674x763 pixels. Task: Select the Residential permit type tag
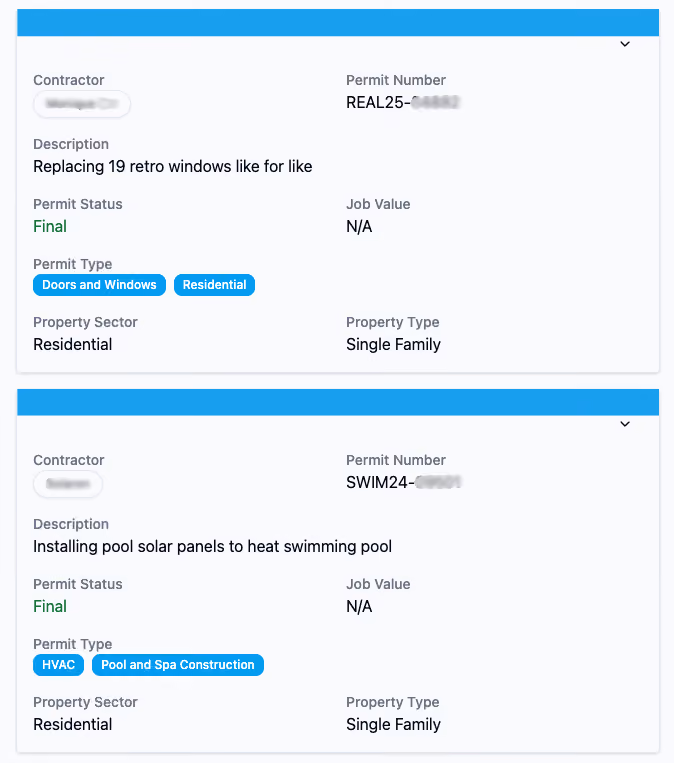pos(214,285)
